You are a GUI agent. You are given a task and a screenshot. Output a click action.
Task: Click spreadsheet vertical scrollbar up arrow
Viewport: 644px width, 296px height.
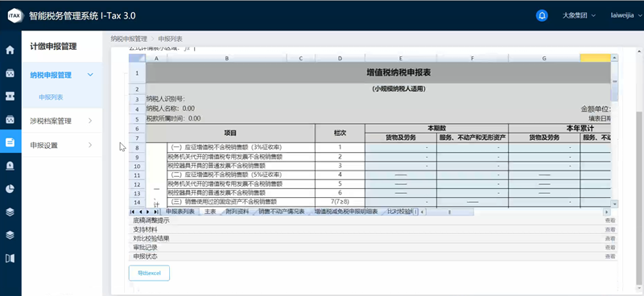(x=614, y=58)
